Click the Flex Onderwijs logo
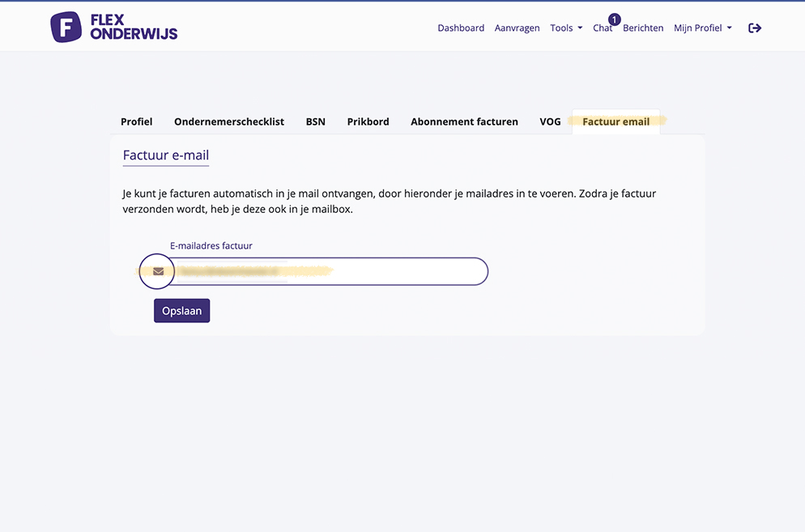This screenshot has width=805, height=532. click(114, 27)
